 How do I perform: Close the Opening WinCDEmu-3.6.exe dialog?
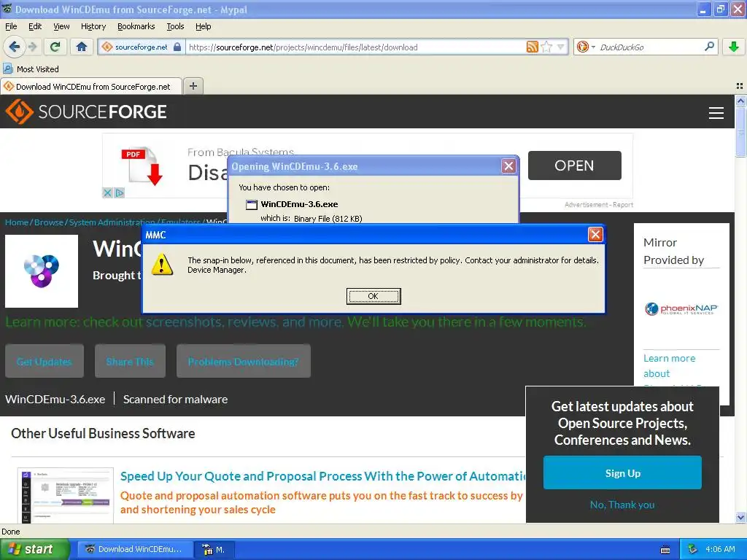(508, 166)
